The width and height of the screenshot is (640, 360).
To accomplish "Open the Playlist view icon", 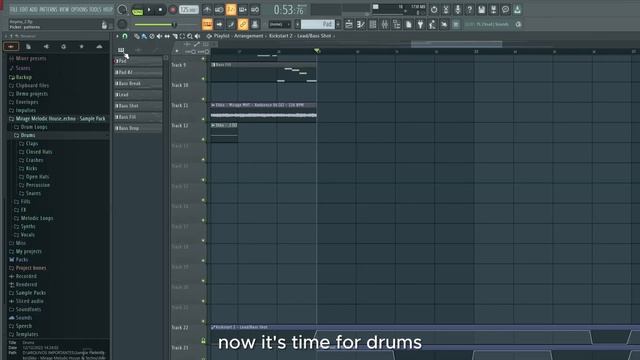I will [x=349, y=24].
